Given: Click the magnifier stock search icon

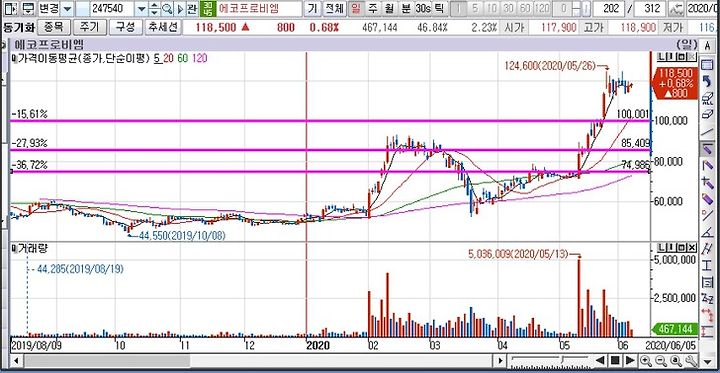Looking at the screenshot, I should click(167, 8).
